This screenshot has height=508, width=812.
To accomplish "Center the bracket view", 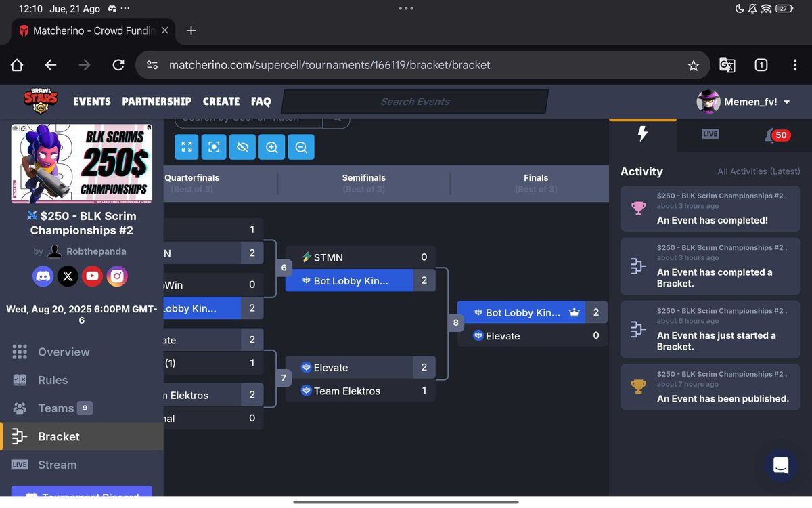I will 214,147.
